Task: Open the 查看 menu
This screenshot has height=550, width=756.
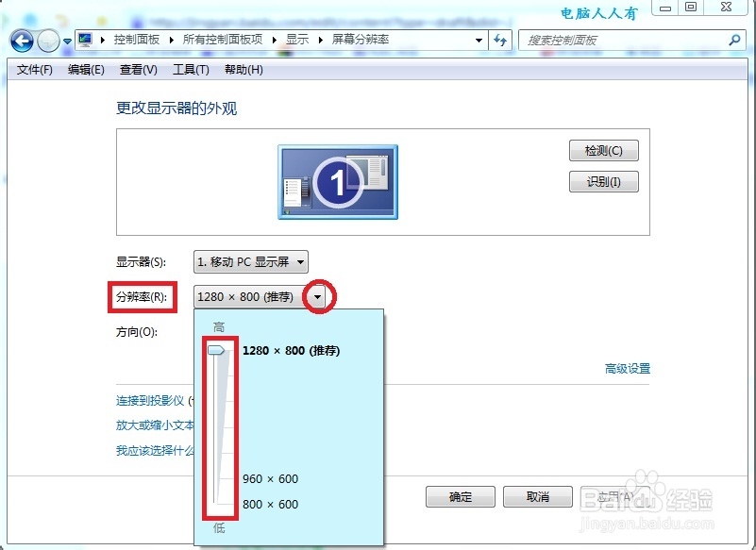Action: click(x=137, y=69)
